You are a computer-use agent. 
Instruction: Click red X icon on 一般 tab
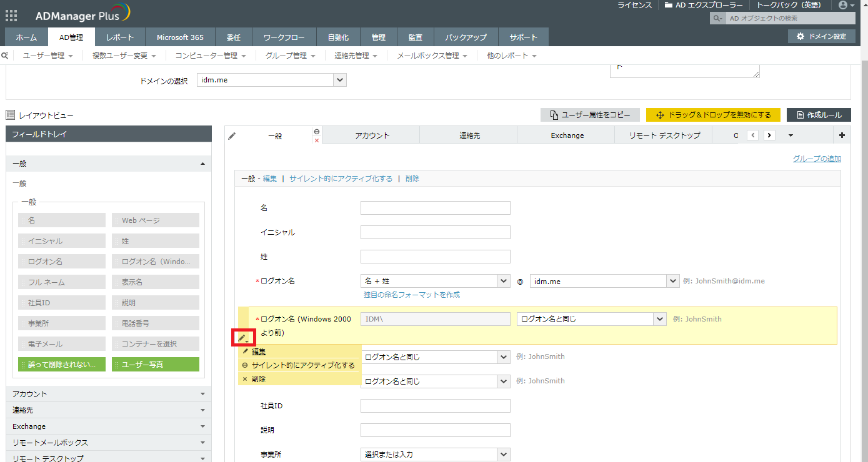click(317, 140)
